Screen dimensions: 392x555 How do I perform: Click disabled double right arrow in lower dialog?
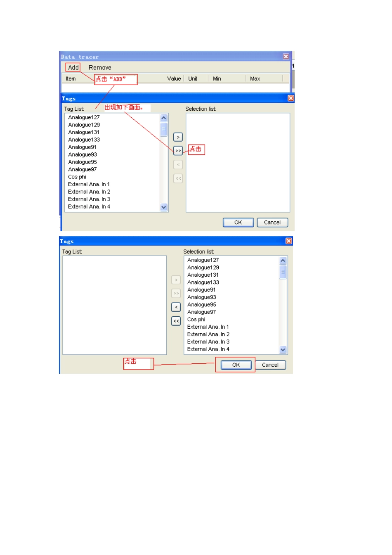(176, 294)
